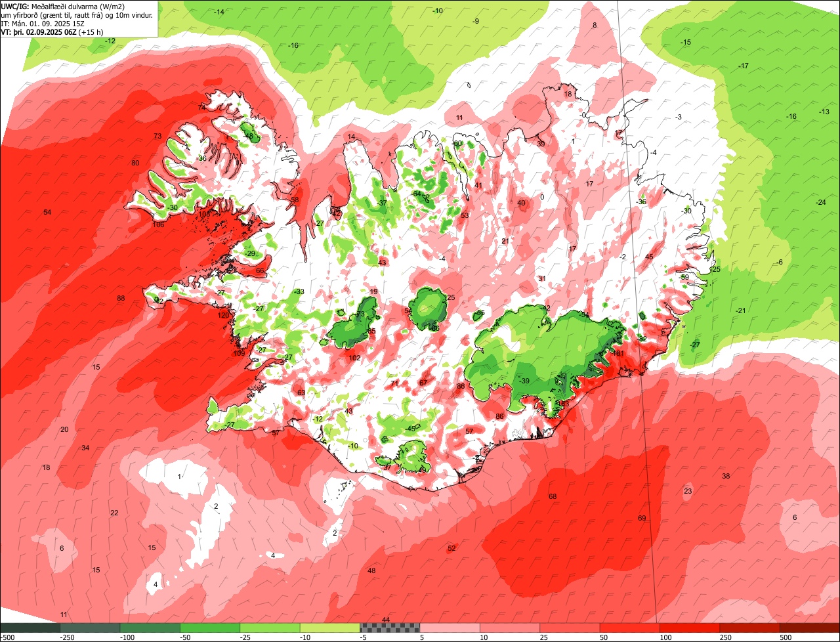Click the legend label '250'
840x642 pixels.
click(x=727, y=637)
